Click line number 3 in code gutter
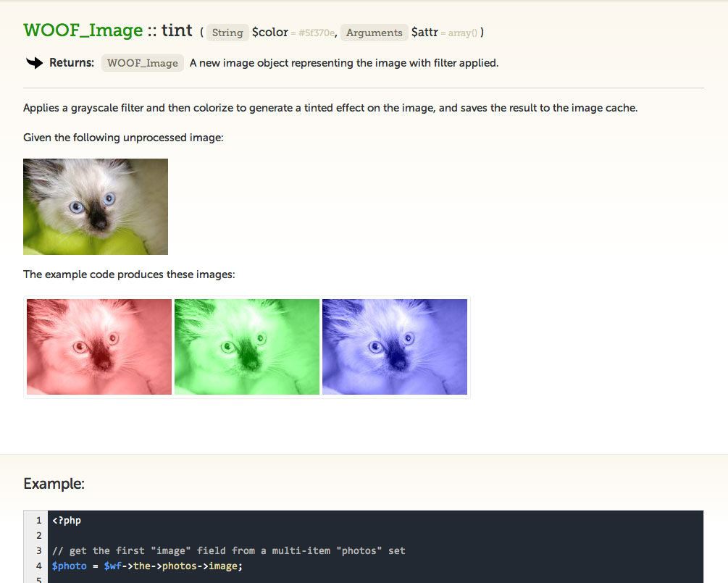The image size is (728, 583). (x=38, y=550)
